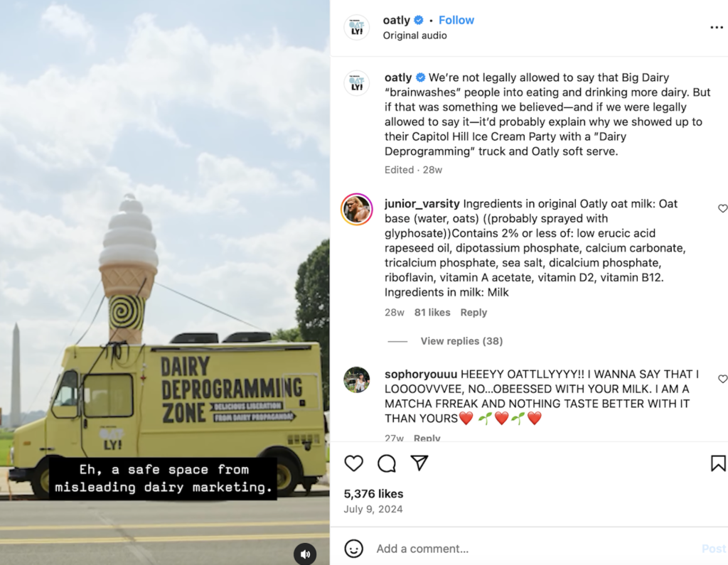View the 5,376 likes list
Image resolution: width=728 pixels, height=565 pixels.
tap(373, 493)
